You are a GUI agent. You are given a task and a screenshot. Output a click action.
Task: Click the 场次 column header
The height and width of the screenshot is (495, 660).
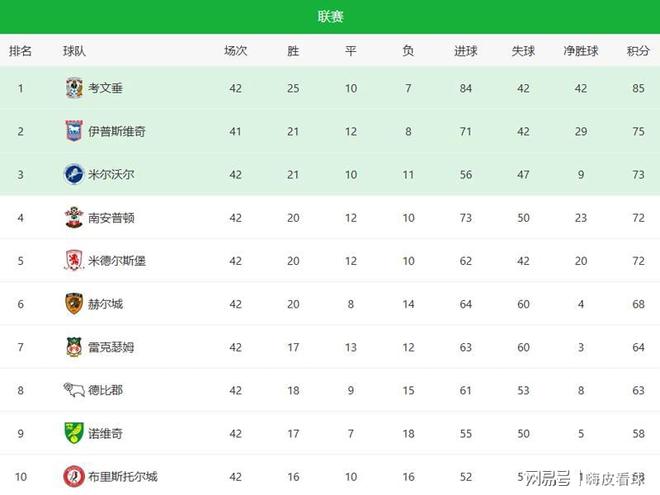236,50
